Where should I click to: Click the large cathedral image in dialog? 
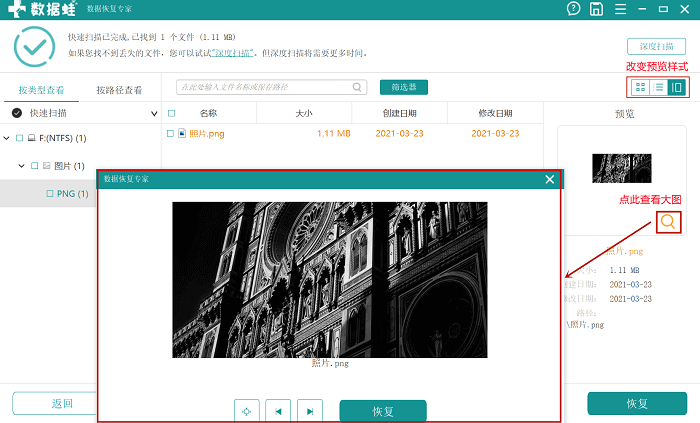330,280
